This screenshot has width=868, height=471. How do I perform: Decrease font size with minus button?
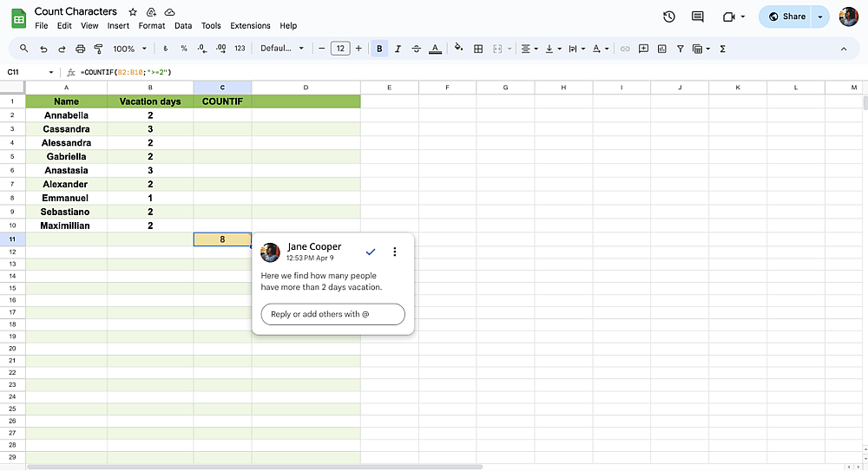(x=322, y=49)
